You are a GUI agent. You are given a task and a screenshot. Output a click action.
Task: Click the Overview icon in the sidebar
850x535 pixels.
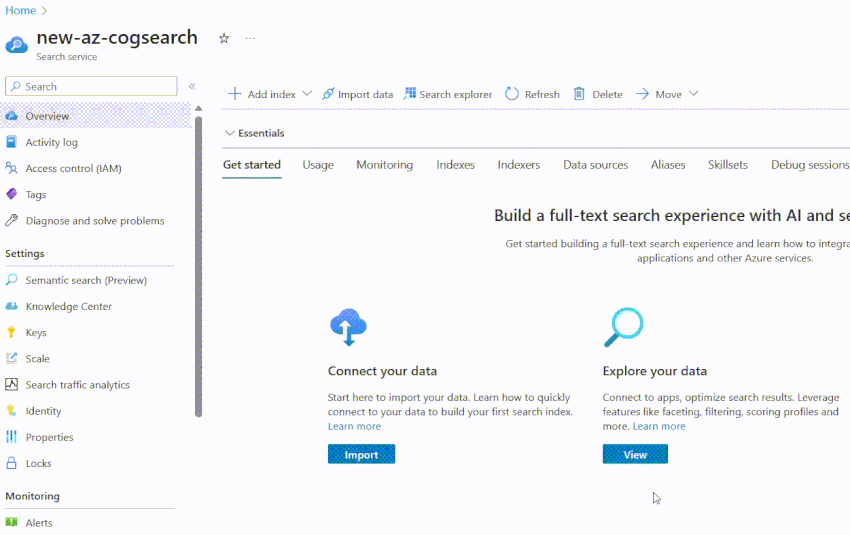[11, 115]
